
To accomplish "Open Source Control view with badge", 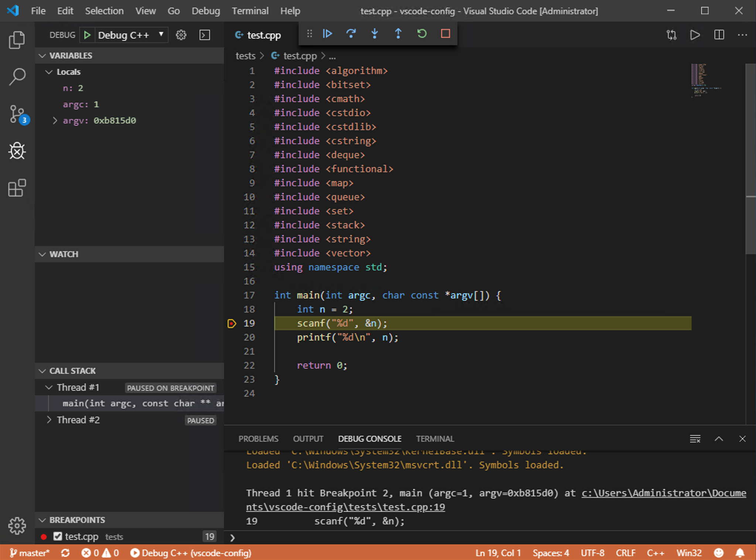I will point(17,114).
